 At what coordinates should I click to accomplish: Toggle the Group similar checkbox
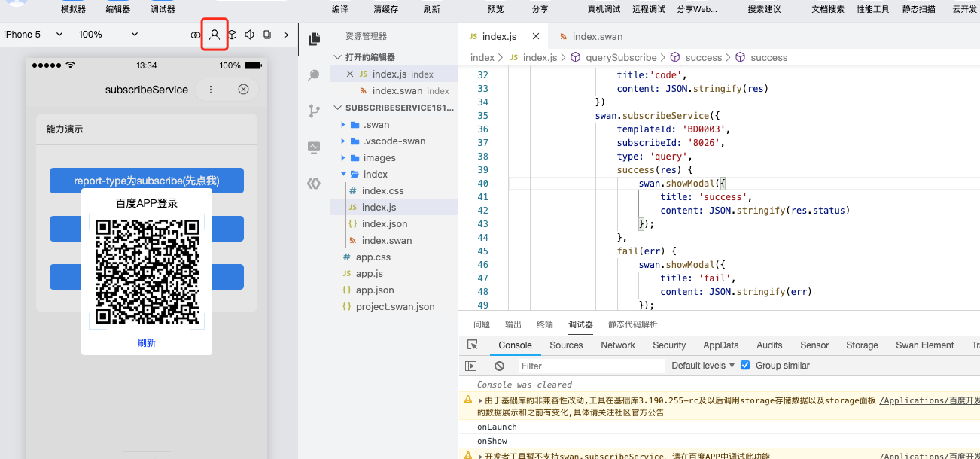click(745, 366)
